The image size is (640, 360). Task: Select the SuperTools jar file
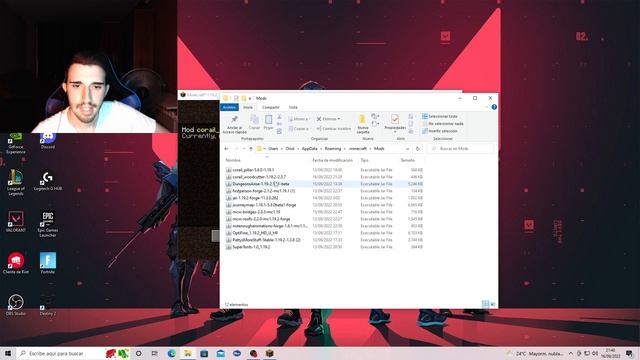(324, 247)
